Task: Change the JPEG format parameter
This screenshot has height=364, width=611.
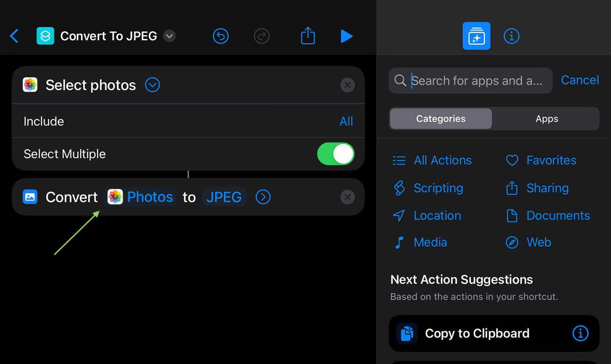Action: click(x=224, y=197)
